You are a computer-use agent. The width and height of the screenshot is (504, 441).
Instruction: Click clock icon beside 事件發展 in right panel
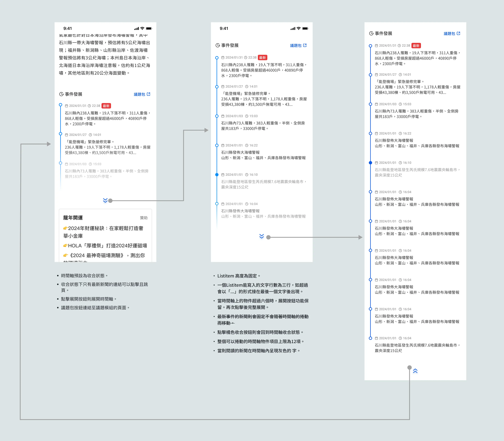pyautogui.click(x=371, y=33)
